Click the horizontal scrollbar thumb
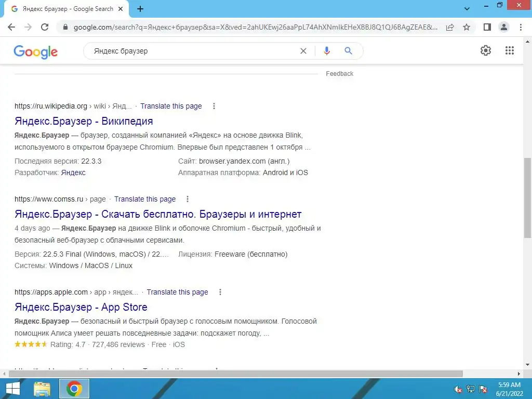Viewport: 532px width, 399px height. 236,374
